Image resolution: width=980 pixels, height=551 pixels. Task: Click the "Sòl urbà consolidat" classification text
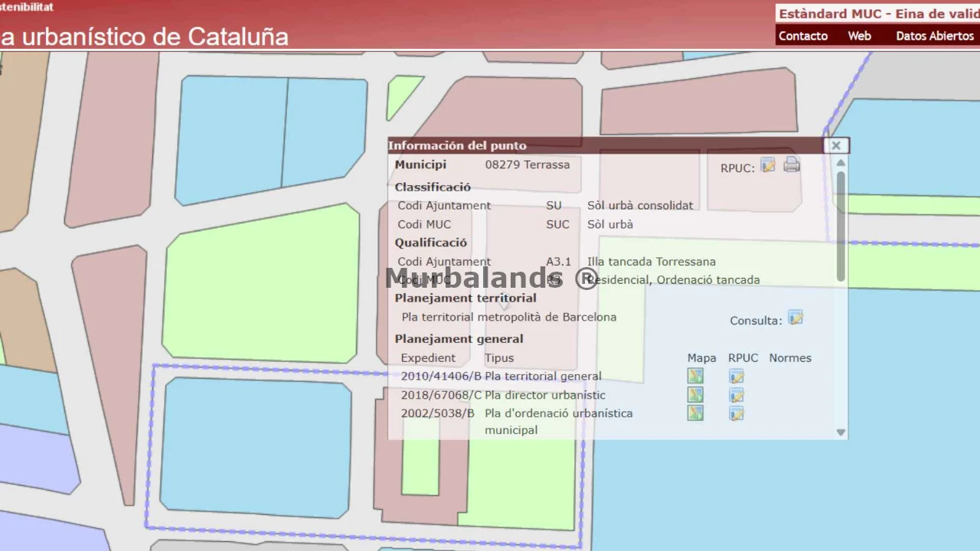pyautogui.click(x=640, y=205)
